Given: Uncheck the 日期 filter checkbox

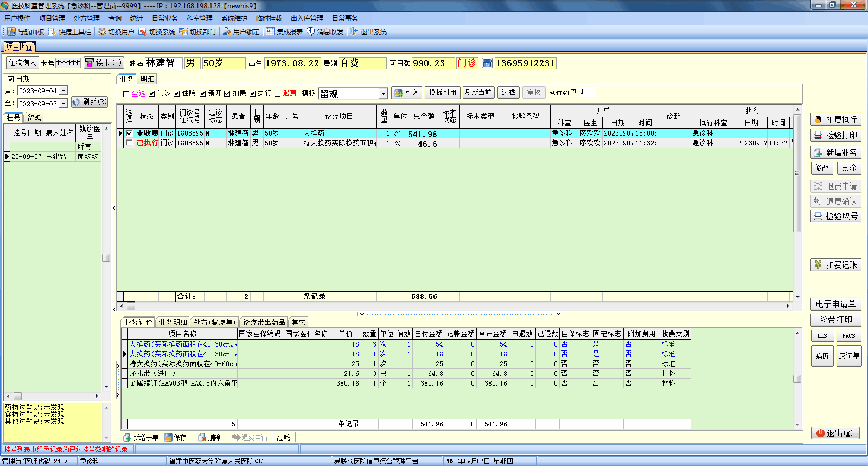Looking at the screenshot, I should pos(10,79).
